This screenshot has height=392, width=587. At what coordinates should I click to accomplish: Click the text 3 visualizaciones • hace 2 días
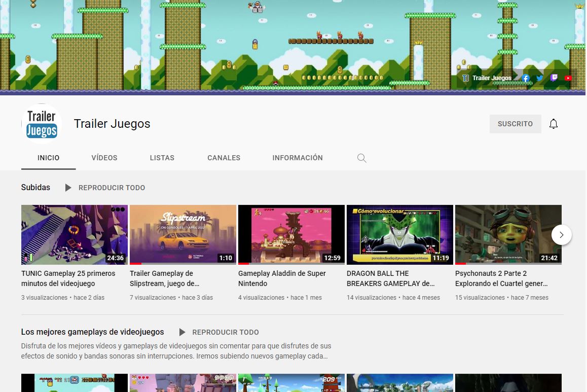63,298
